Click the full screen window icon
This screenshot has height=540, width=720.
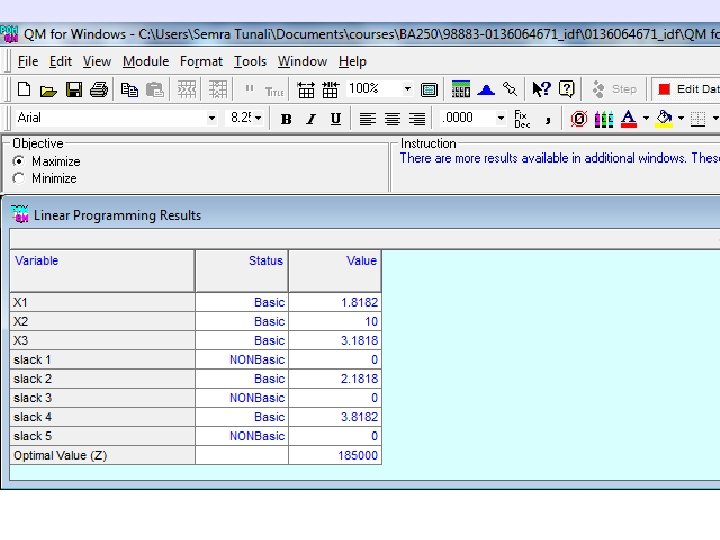pos(429,90)
